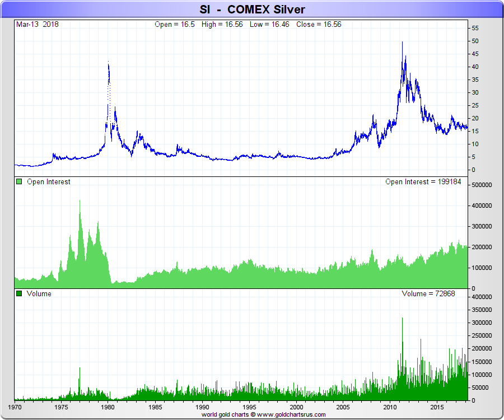The height and width of the screenshot is (420, 504).
Task: Click the 1980 silver price spike peak
Action: point(108,62)
